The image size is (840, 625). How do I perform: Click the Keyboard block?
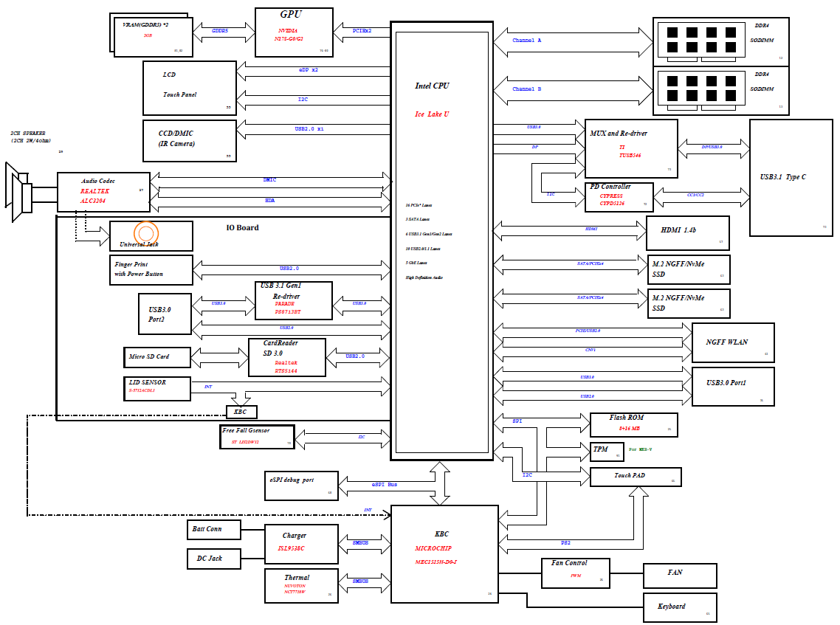(x=679, y=607)
